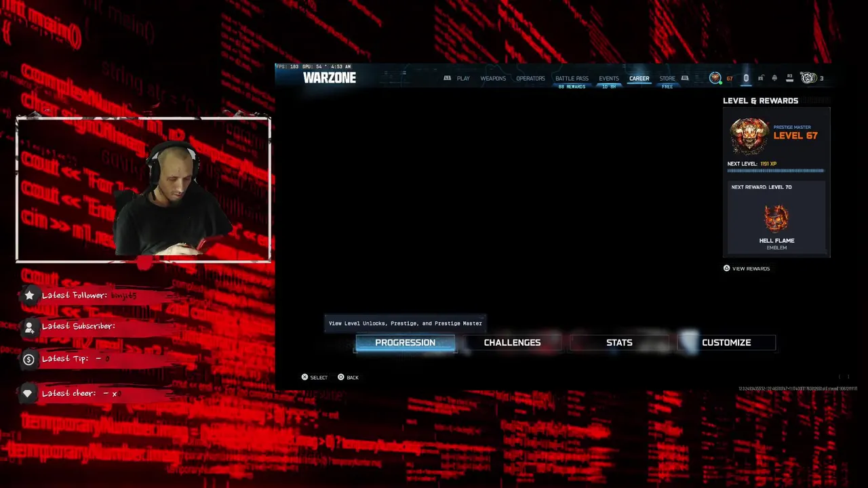Click the 'Latest cheer:' label

pyautogui.click(x=71, y=393)
